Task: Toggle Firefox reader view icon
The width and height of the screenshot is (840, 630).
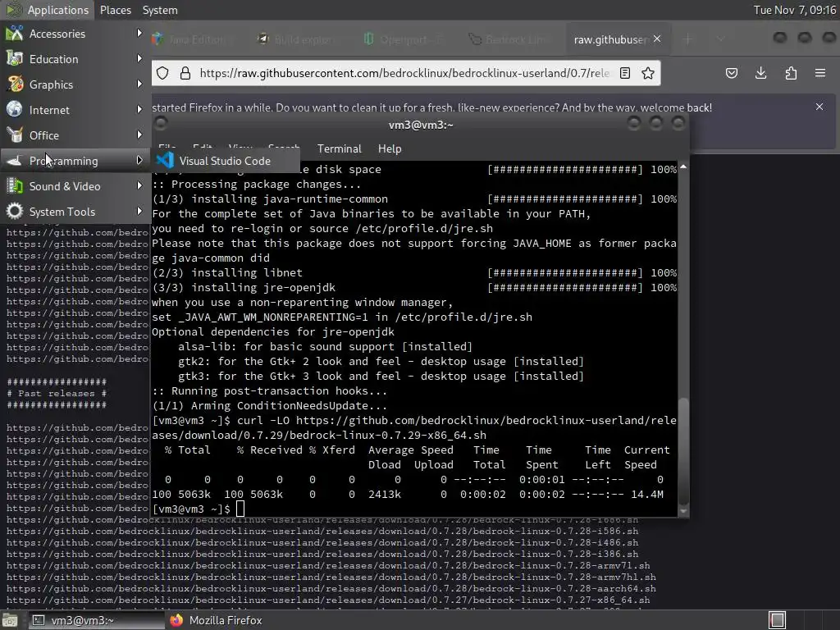Action: [624, 73]
